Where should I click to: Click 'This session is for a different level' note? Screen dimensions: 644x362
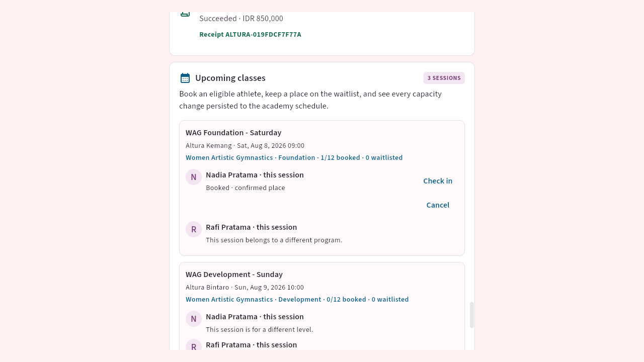(260, 330)
